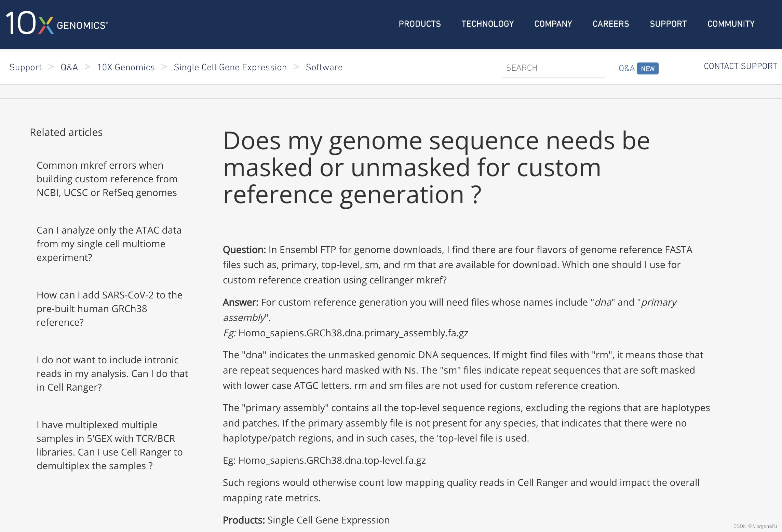Image resolution: width=782 pixels, height=532 pixels.
Task: Open the COMPANY menu
Action: [x=553, y=24]
